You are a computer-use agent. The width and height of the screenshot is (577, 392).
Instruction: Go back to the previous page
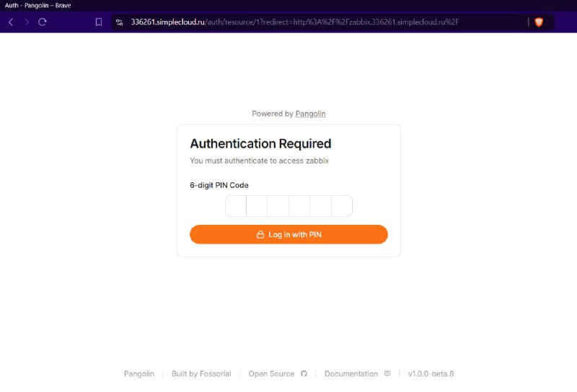[11, 22]
